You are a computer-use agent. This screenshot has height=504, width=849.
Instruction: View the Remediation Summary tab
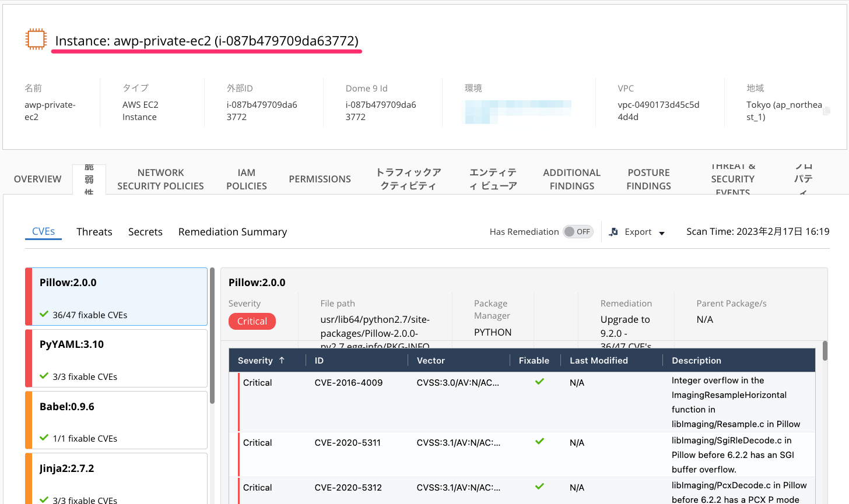(x=232, y=231)
